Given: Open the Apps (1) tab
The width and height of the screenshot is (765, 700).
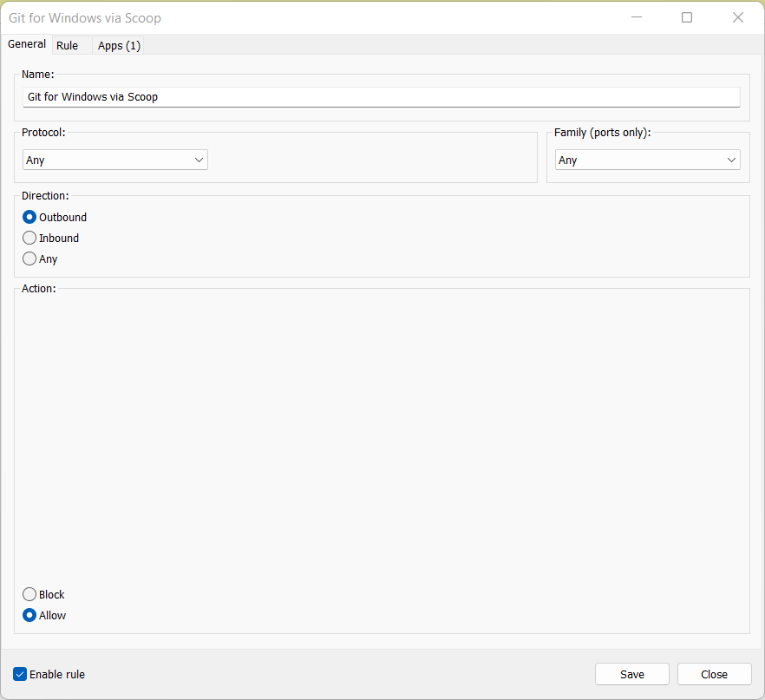Looking at the screenshot, I should 118,45.
